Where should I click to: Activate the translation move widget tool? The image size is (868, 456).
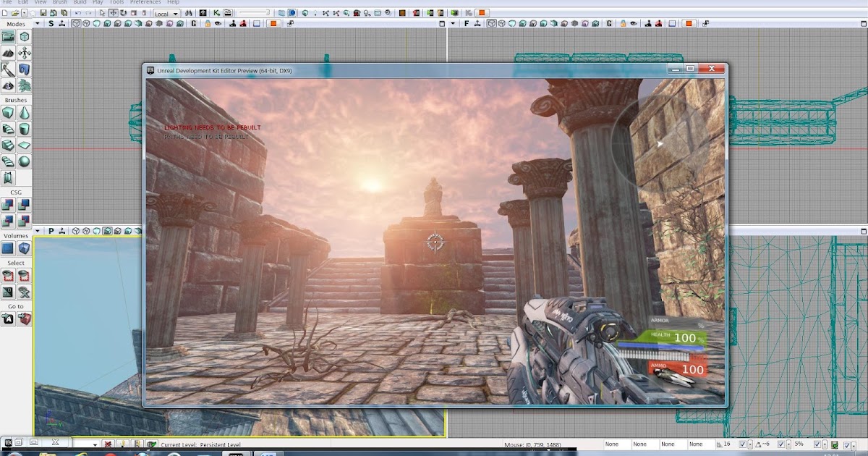(113, 13)
